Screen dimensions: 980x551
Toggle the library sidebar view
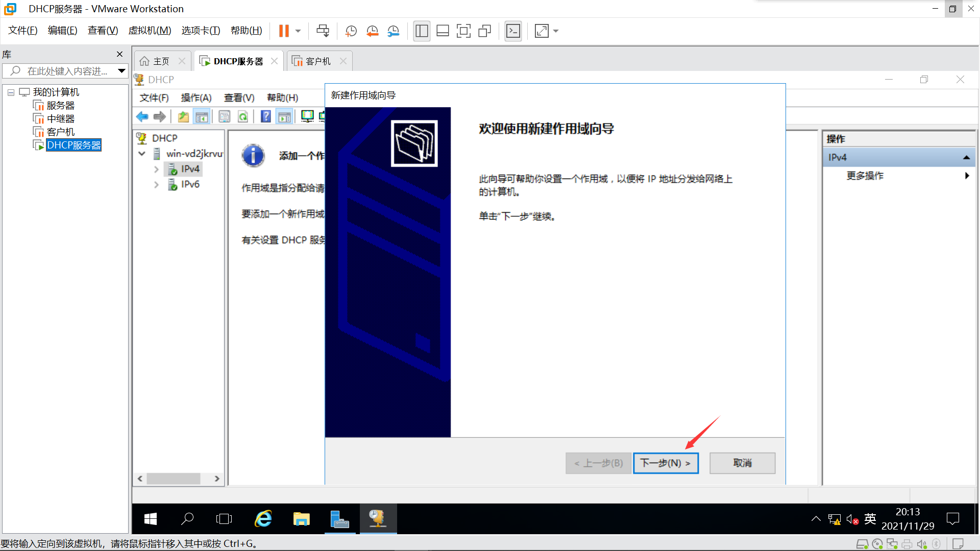(x=422, y=31)
